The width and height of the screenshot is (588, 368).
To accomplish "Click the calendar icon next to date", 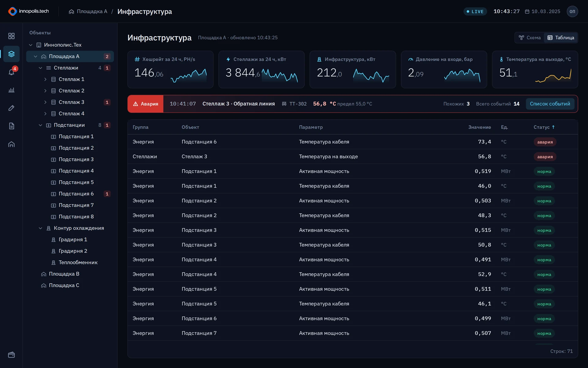I will coord(527,11).
